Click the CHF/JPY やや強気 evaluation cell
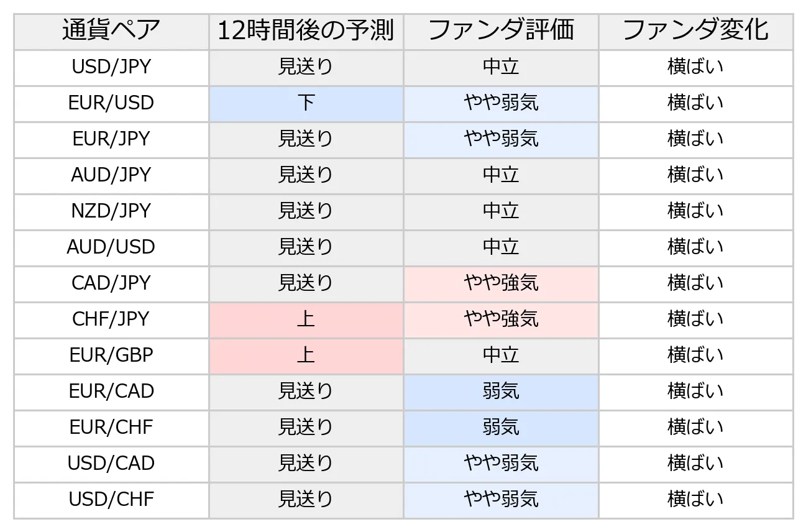 coord(501,319)
